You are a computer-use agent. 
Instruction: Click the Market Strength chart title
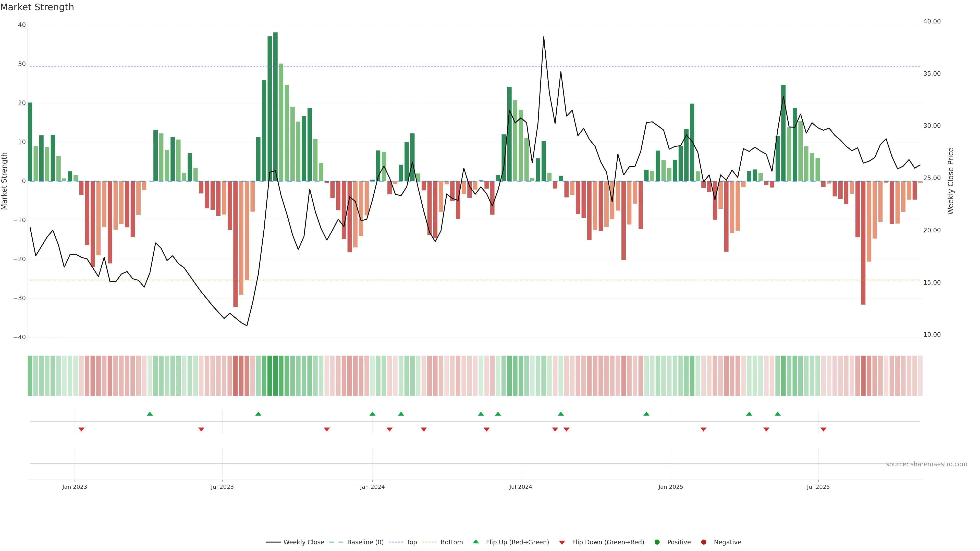click(x=37, y=7)
